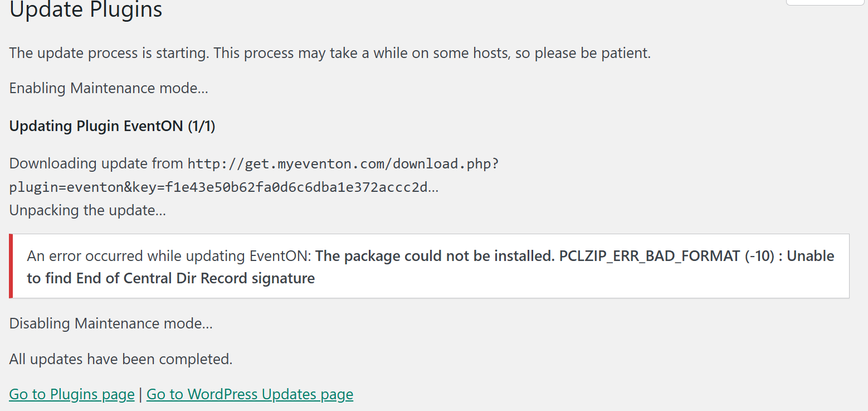Viewport: 868px width, 411px height.
Task: Follow the Go to WordPress Updates page link
Action: [250, 394]
